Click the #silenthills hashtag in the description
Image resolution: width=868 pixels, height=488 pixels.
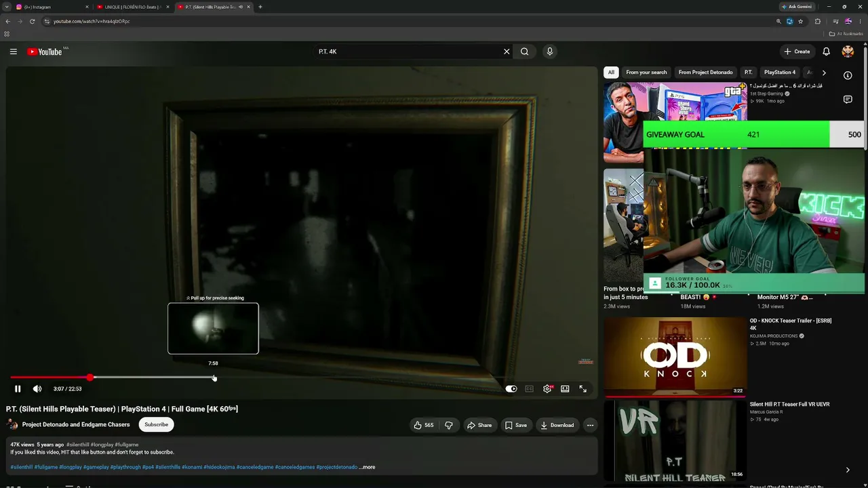coord(167,467)
